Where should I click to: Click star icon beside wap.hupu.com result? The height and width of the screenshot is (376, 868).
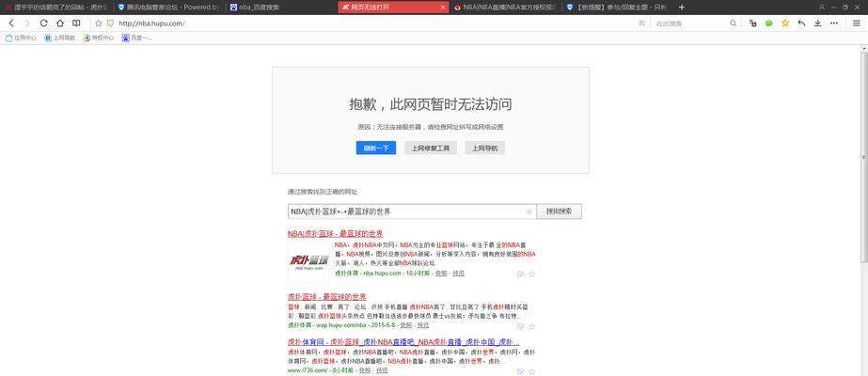[532, 326]
